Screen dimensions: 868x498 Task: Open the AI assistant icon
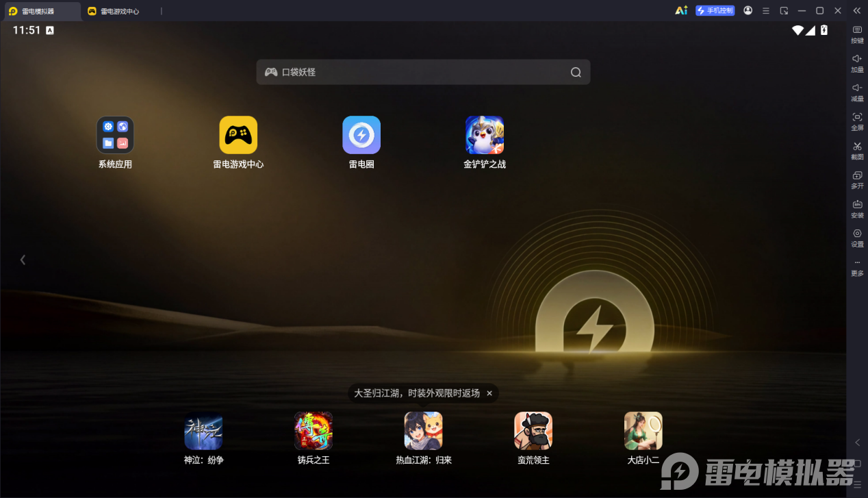681,10
